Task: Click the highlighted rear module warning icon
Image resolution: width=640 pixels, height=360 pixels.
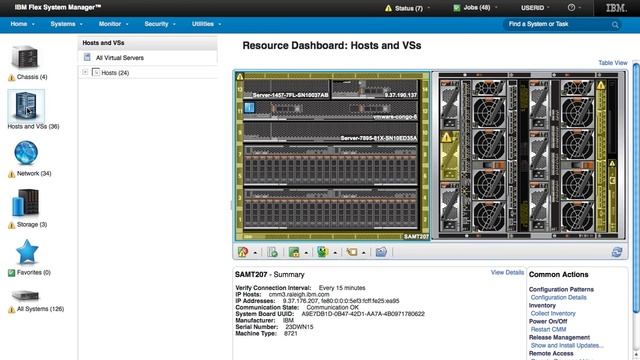Action: [447, 137]
